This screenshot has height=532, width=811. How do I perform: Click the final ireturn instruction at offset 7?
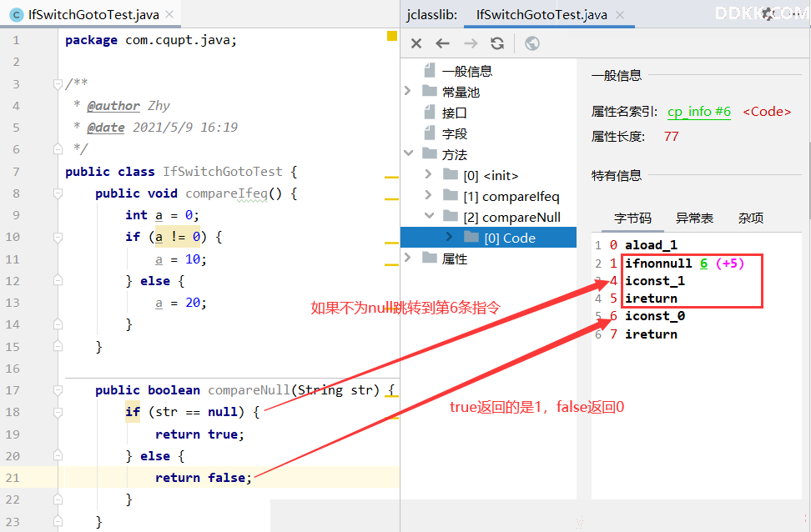pyautogui.click(x=651, y=334)
